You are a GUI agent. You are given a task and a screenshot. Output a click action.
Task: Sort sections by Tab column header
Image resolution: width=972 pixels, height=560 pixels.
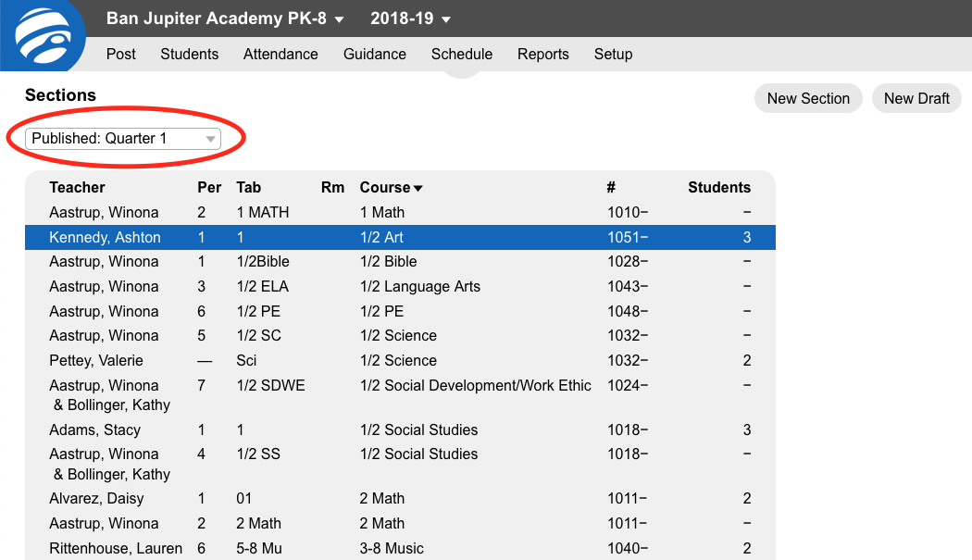tap(249, 187)
